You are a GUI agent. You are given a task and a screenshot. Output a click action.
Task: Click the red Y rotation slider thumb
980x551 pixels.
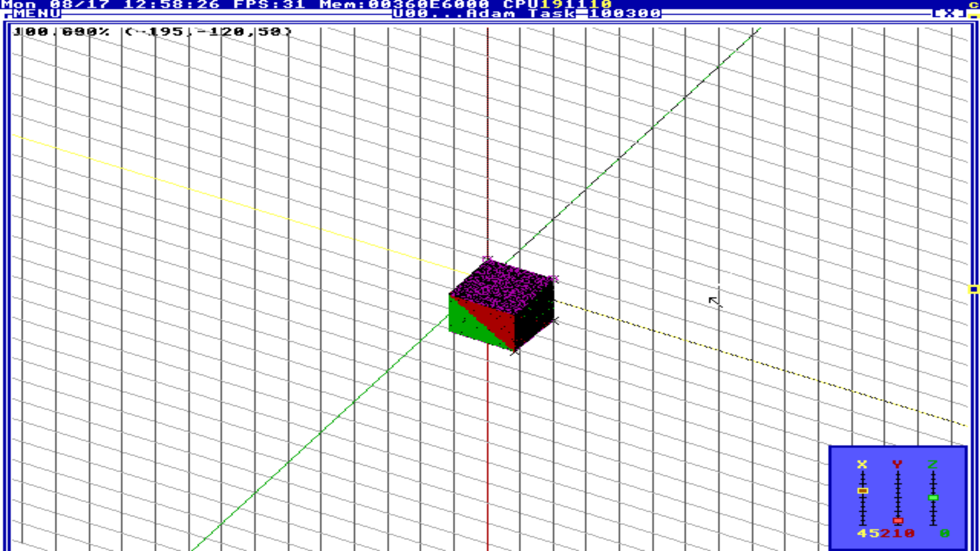pos(898,520)
